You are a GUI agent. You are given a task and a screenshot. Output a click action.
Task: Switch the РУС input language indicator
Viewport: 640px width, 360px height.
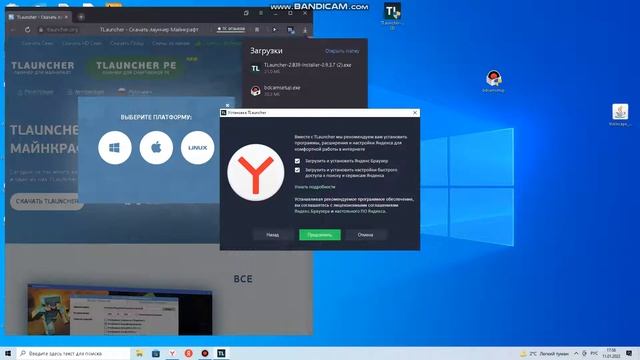pyautogui.click(x=594, y=353)
